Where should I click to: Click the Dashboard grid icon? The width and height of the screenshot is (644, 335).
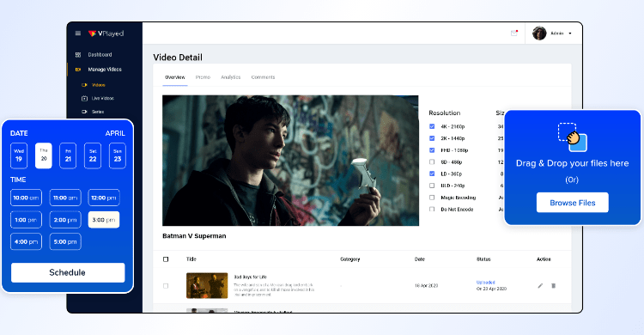[x=78, y=55]
